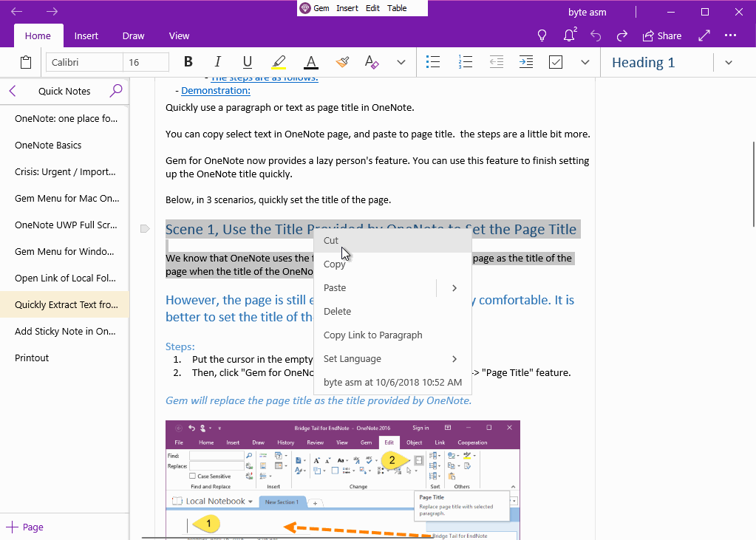Open 'OneNote UWP Full Scr...' page
The width and height of the screenshot is (756, 540).
[x=64, y=225]
